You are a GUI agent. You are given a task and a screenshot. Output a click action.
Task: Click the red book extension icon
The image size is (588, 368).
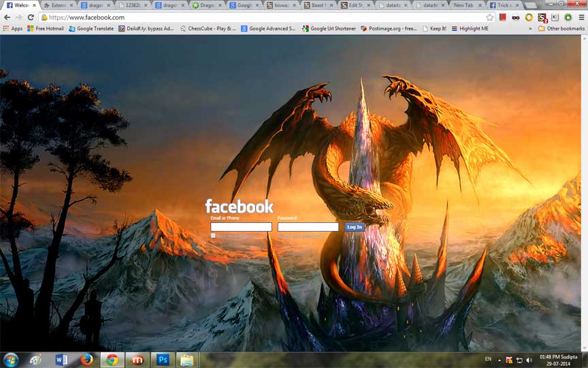pyautogui.click(x=502, y=17)
